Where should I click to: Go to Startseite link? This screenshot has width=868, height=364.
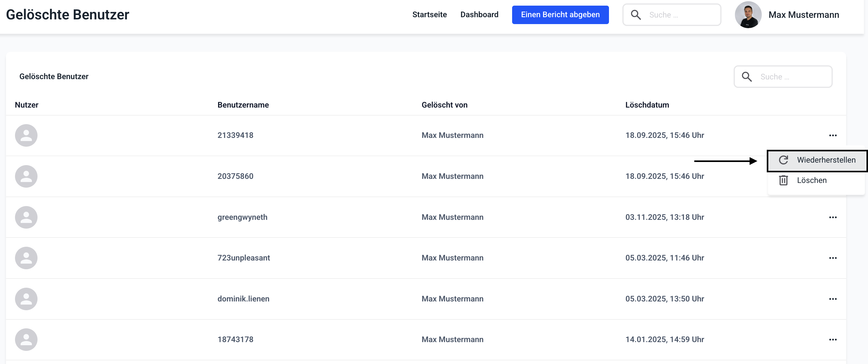[429, 14]
